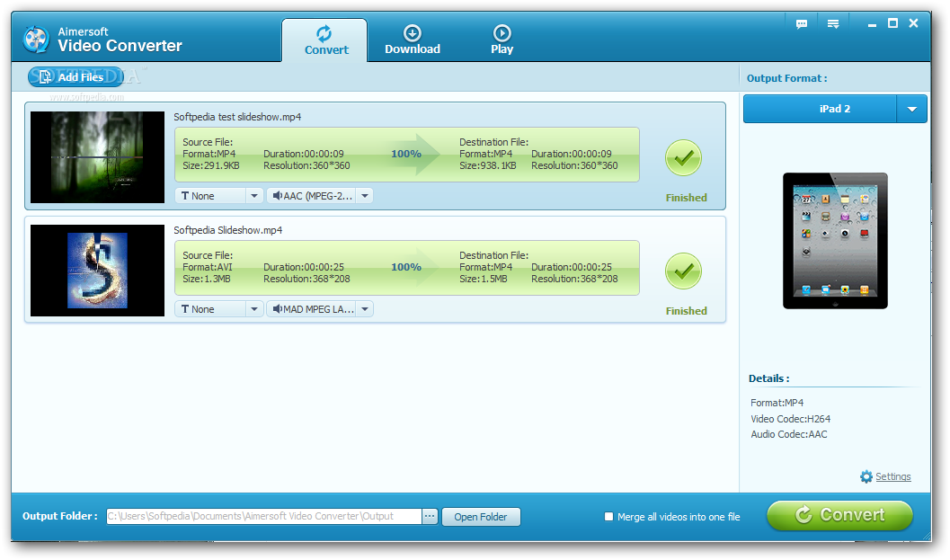Switch to the Convert tab
This screenshot has height=560, width=950.
(x=324, y=40)
